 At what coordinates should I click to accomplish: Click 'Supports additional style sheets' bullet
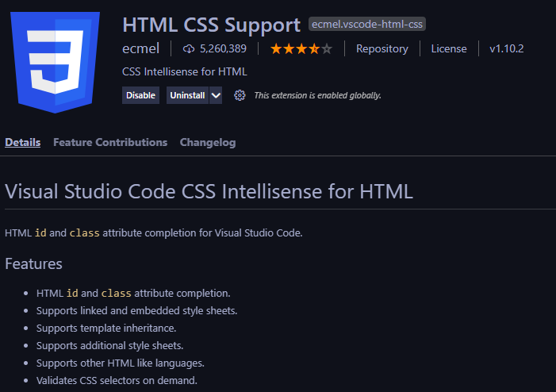point(109,345)
